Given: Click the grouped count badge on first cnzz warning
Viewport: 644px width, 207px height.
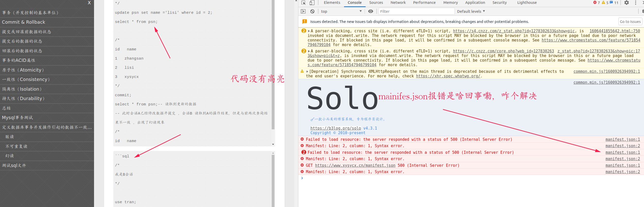Looking at the screenshot, I should 304,31.
